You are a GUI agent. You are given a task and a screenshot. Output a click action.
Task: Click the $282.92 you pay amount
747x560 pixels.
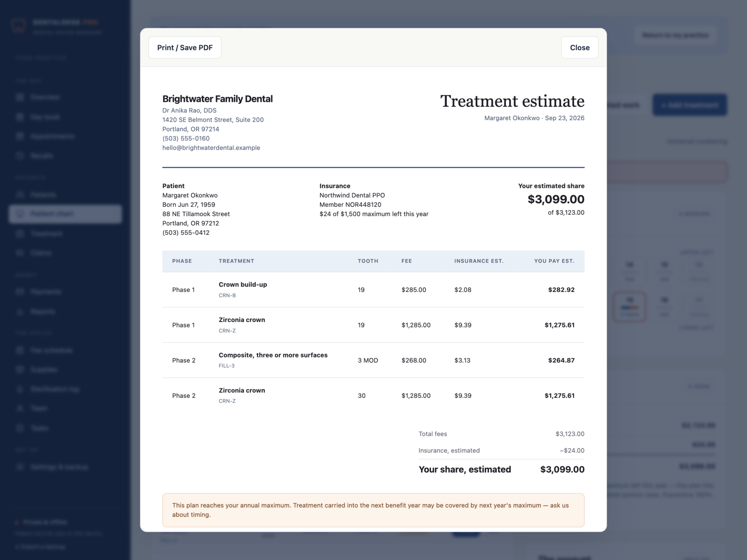click(561, 290)
